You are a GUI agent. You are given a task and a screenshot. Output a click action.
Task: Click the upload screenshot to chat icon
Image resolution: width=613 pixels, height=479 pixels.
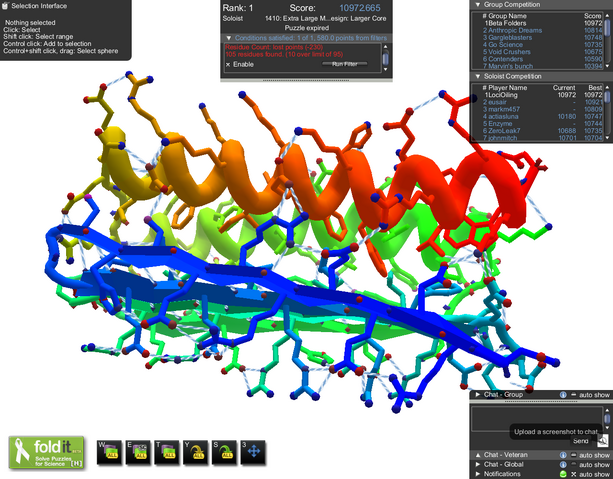click(x=603, y=441)
